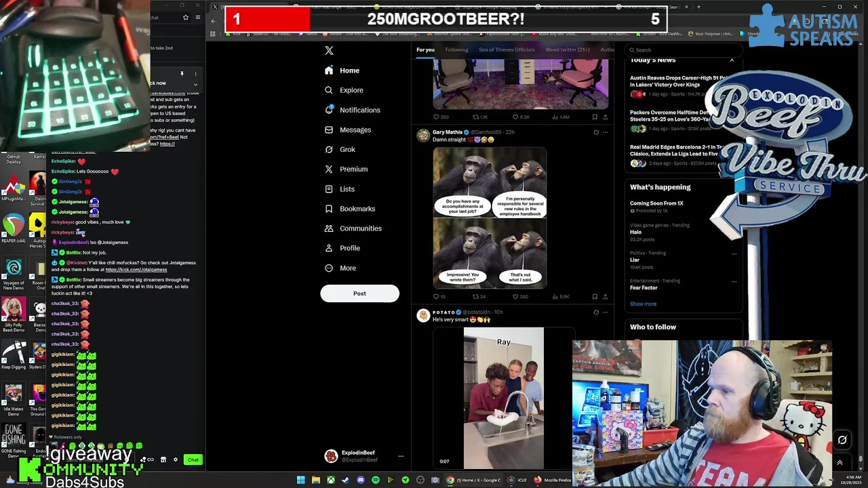
Task: Open REAPER (x64) desktop shortcut
Action: [x=14, y=230]
